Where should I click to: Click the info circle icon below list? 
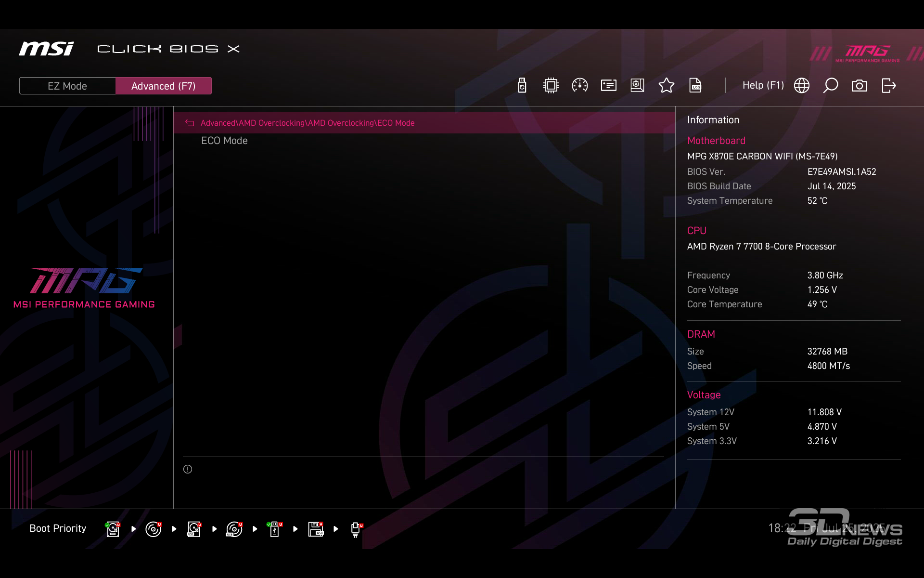click(x=188, y=469)
